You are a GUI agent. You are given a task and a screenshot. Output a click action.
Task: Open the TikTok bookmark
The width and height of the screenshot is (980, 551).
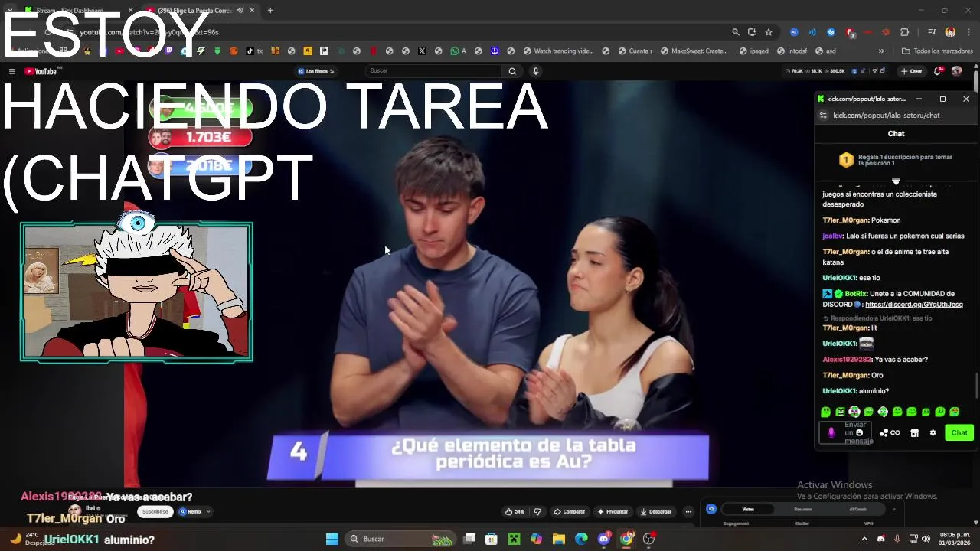(x=253, y=51)
